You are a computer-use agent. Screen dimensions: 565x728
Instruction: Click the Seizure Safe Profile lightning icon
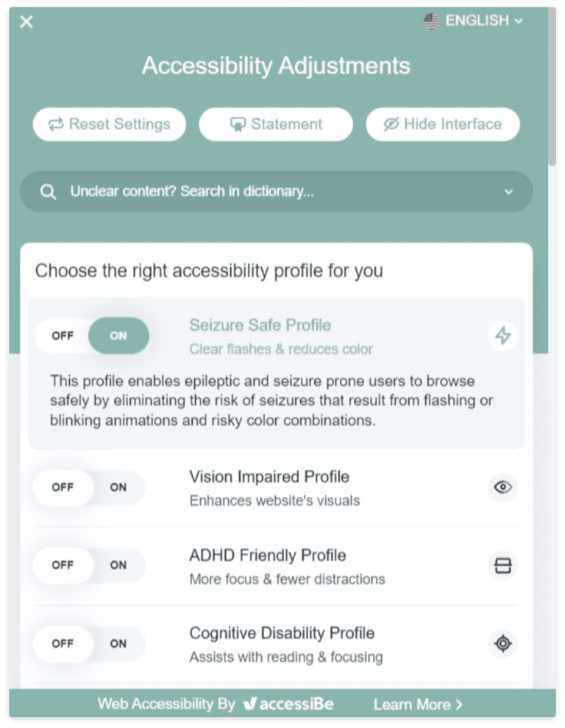pos(502,336)
